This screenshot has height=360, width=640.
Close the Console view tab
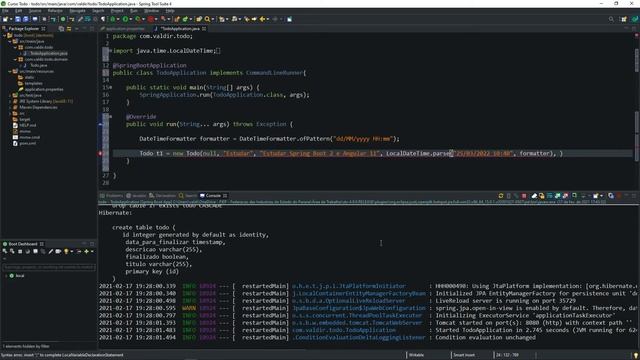pos(225,196)
